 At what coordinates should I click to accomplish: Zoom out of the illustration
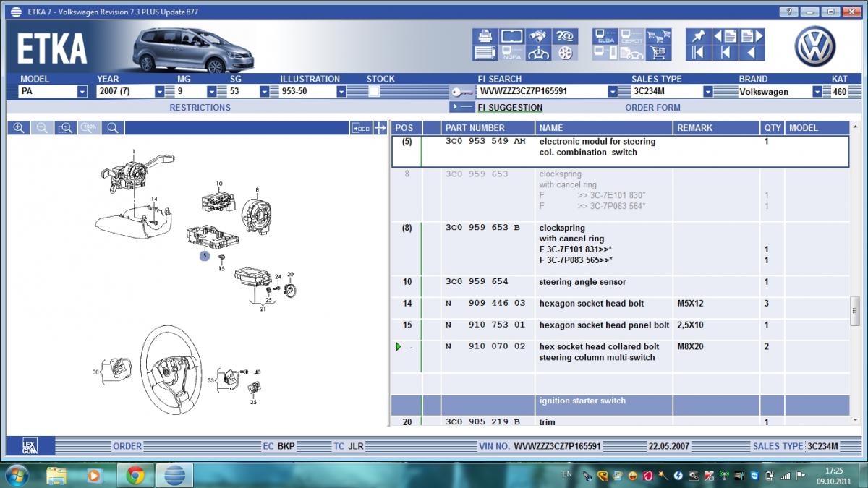point(42,128)
